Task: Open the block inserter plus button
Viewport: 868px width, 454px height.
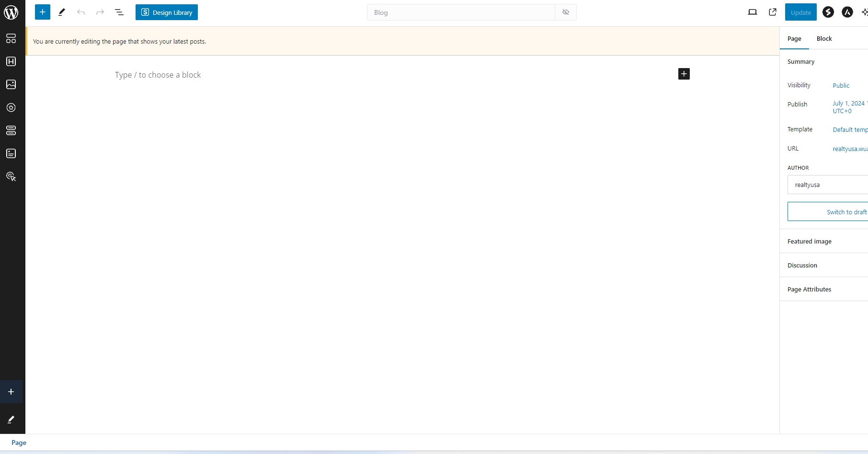Action: click(x=43, y=12)
